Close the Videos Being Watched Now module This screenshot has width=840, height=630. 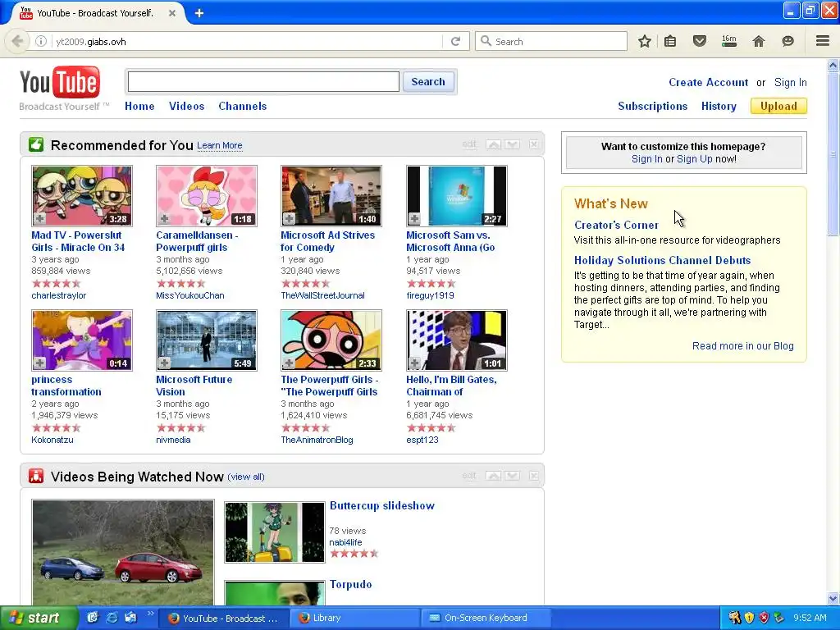(533, 476)
